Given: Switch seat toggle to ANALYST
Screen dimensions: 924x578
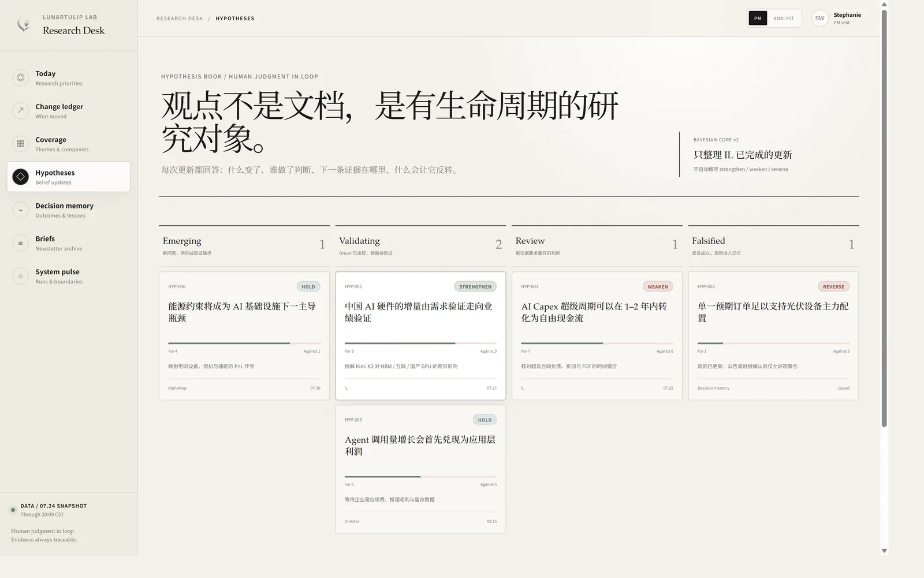Looking at the screenshot, I should [784, 18].
